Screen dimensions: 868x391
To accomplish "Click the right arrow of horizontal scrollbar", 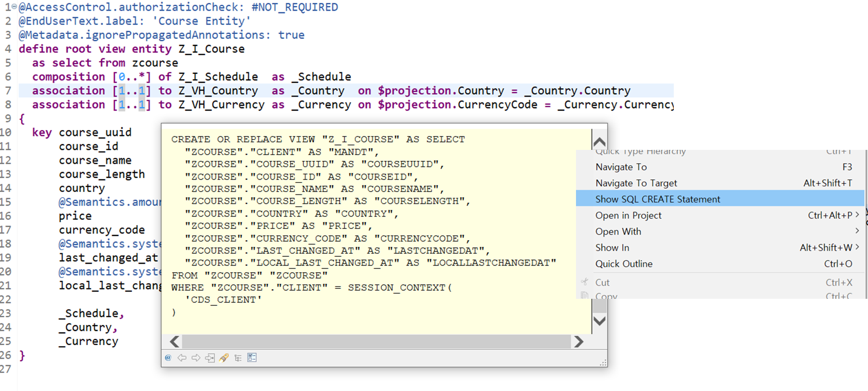I will click(579, 341).
